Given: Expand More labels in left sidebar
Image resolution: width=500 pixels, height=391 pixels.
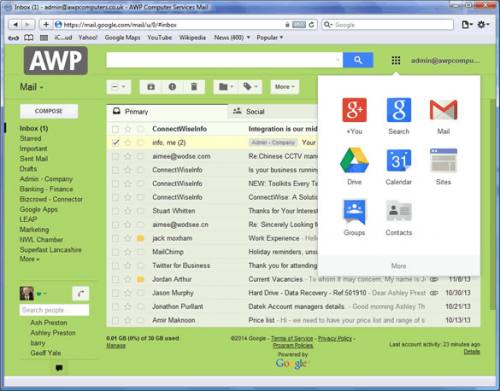Looking at the screenshot, I should (x=29, y=259).
